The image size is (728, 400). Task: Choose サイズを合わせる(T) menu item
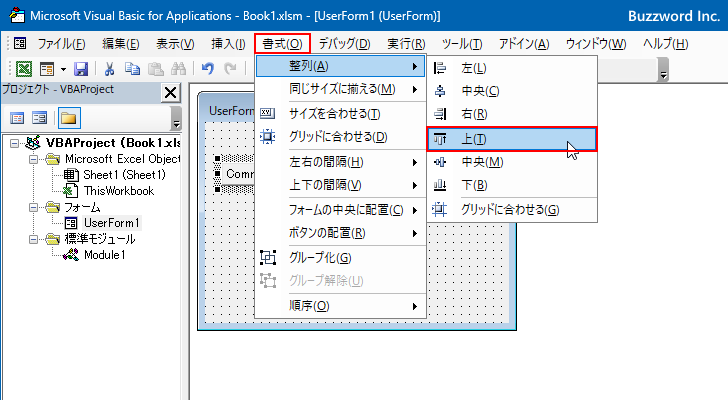[340, 114]
